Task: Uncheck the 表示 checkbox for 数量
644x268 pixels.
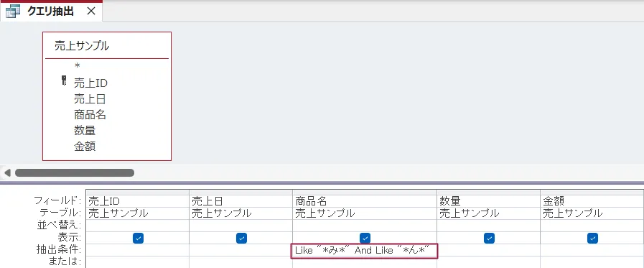Action: coord(489,238)
